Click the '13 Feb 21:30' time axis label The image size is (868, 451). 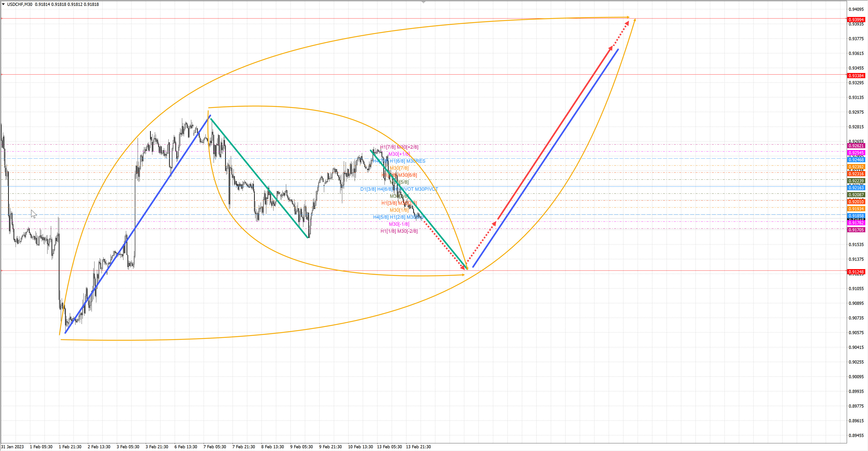coord(418,447)
